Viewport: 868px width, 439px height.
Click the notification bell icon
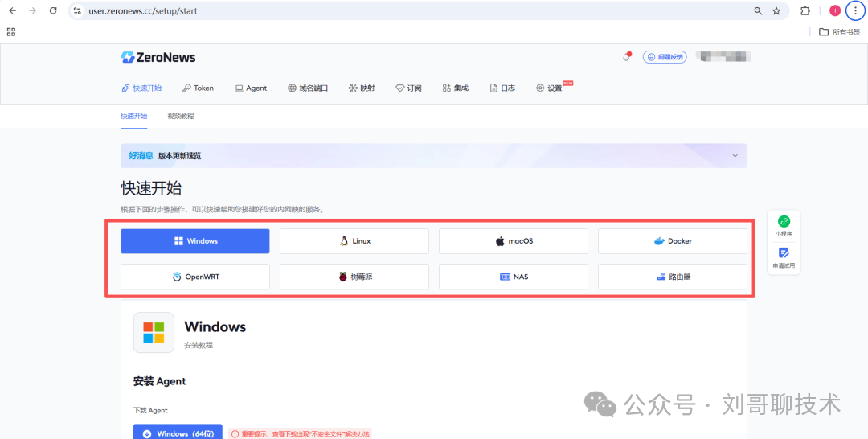(627, 57)
